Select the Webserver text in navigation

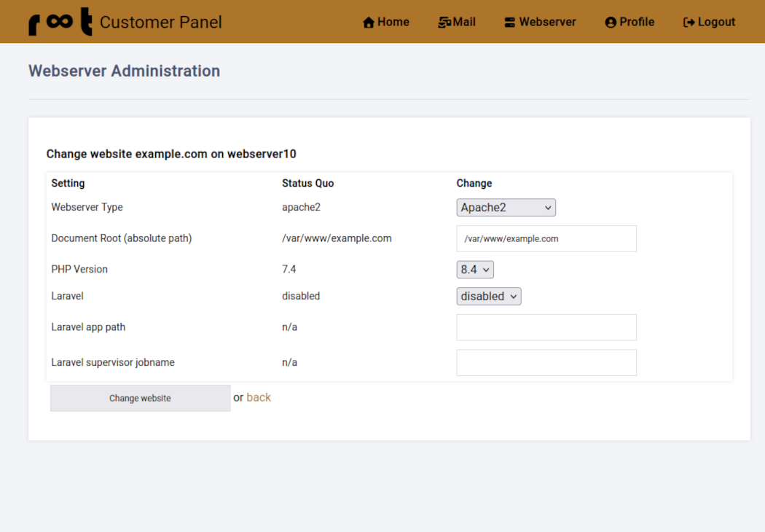pos(547,22)
